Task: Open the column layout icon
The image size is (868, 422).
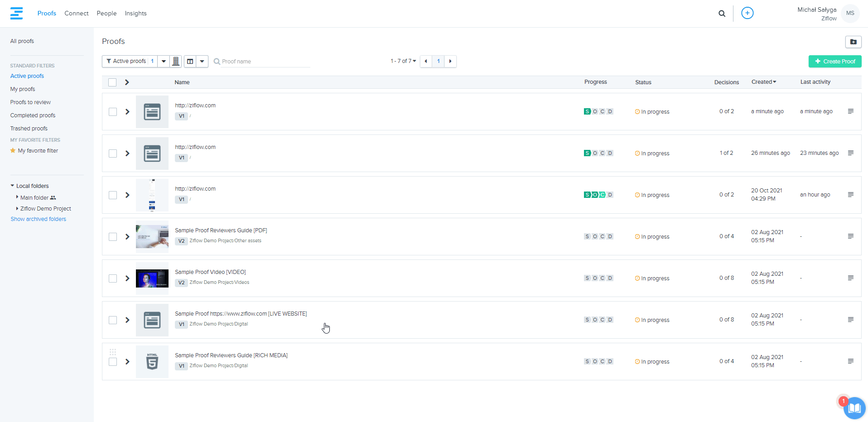Action: (190, 61)
